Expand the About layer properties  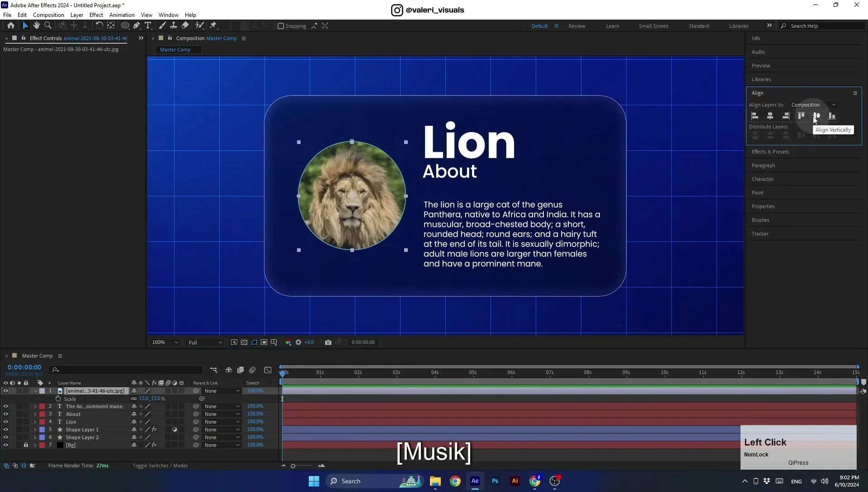[35, 414]
